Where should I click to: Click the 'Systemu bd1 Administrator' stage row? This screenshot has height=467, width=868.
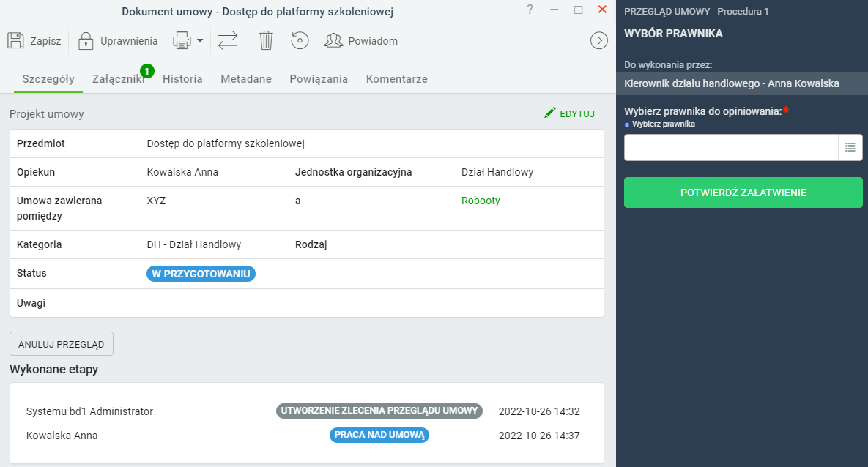point(89,411)
